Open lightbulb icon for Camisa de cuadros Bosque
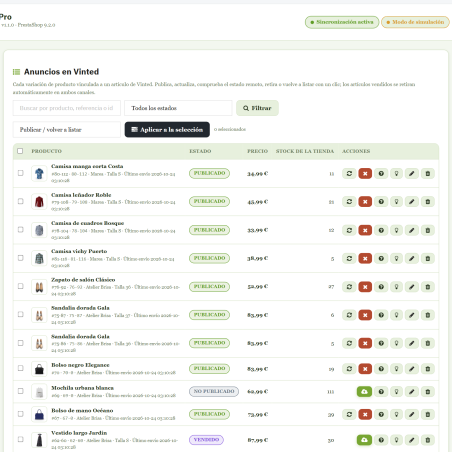Viewport: 452px width, 452px height. coord(396,230)
